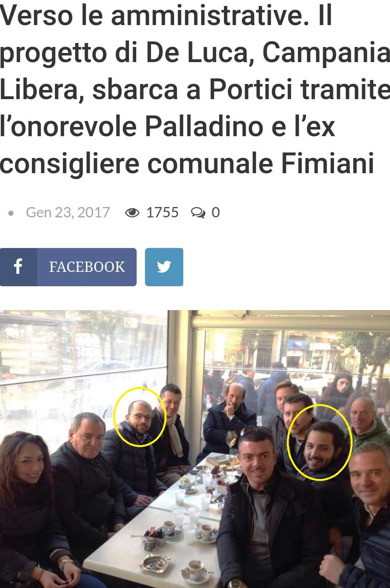The image size is (390, 588).
Task: Click the word Fimiani in the headline
Action: 328,163
